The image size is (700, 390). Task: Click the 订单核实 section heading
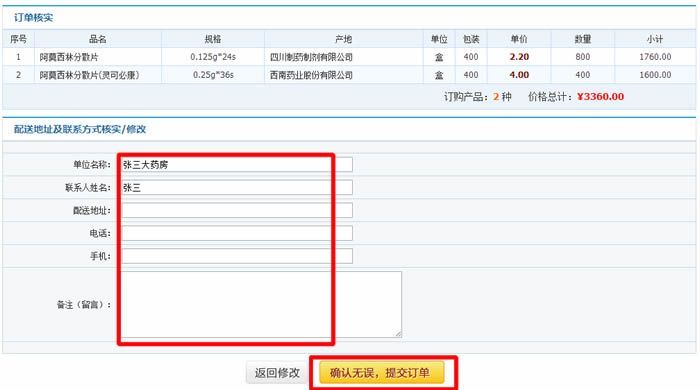coord(33,18)
